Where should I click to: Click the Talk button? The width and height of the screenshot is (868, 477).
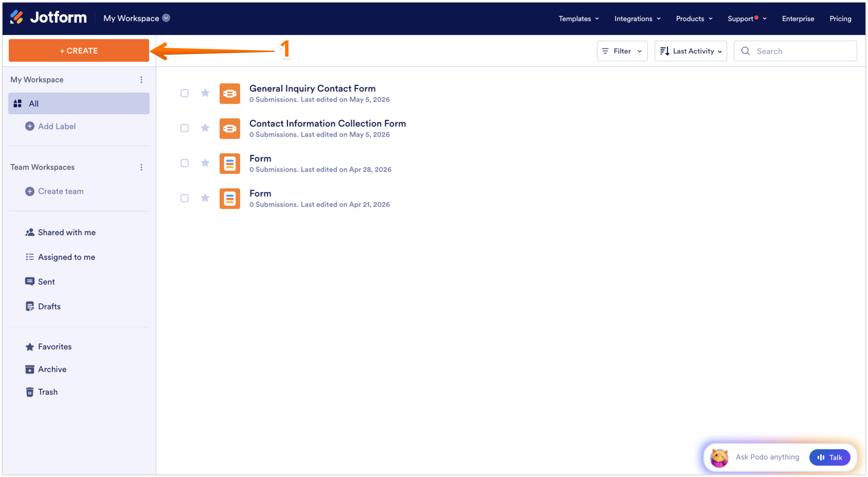tap(830, 458)
